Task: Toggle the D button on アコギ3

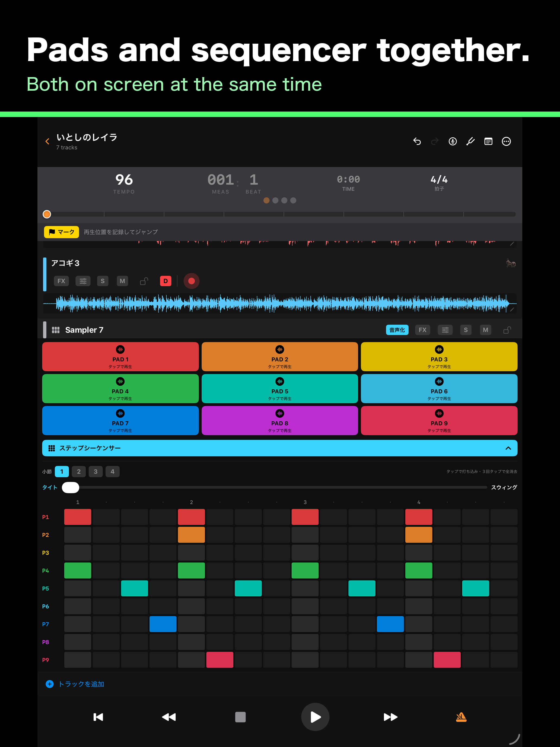Action: pyautogui.click(x=166, y=281)
